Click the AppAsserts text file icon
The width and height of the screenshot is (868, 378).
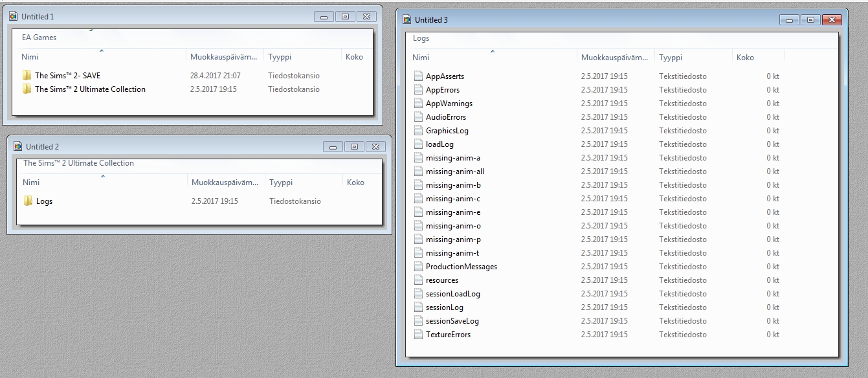418,76
